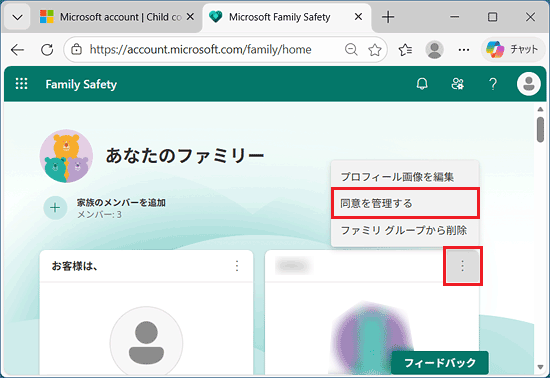Open Copilot チャット button
This screenshot has width=550, height=378.
(513, 50)
